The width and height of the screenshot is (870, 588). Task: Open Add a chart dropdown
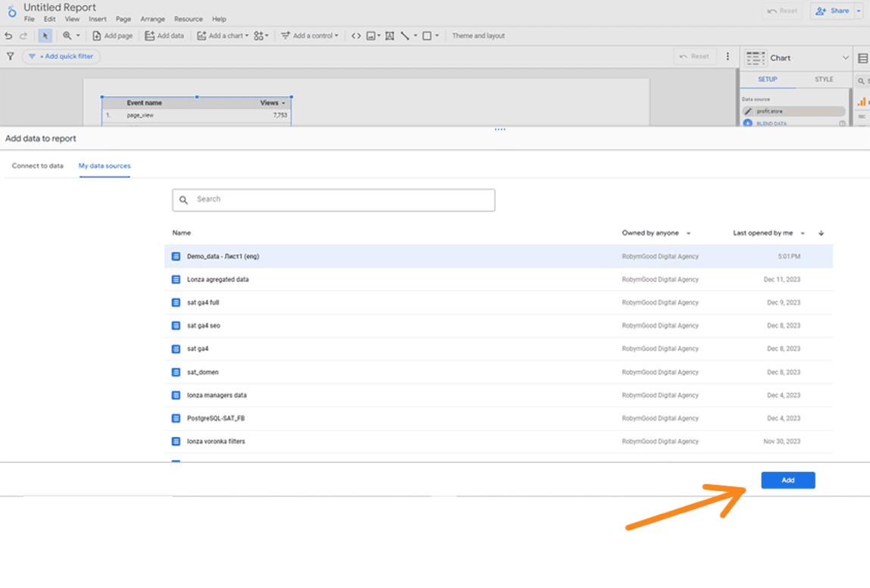tap(223, 36)
